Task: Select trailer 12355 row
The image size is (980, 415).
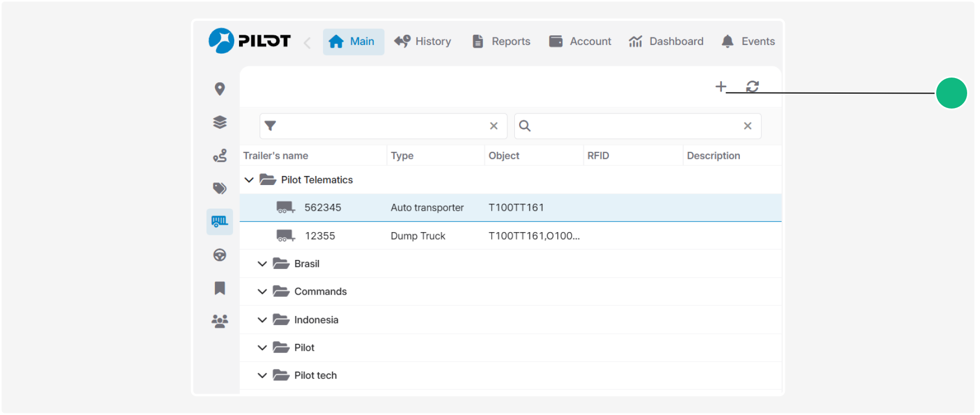Action: [x=511, y=236]
